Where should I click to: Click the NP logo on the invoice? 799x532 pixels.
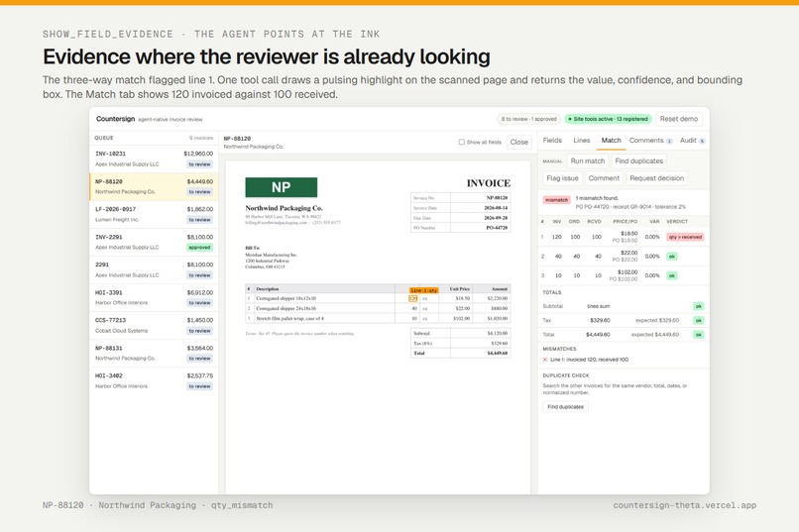pos(282,187)
